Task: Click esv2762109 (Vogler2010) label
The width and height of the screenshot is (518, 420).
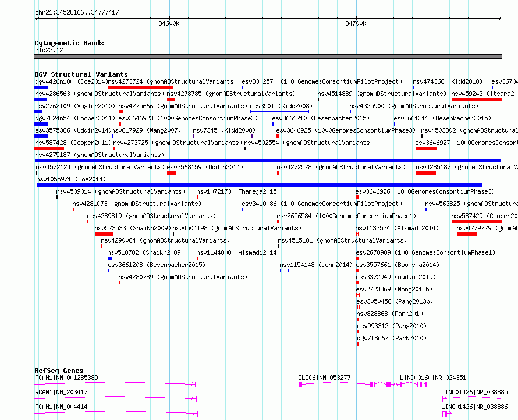Action: pyautogui.click(x=75, y=106)
